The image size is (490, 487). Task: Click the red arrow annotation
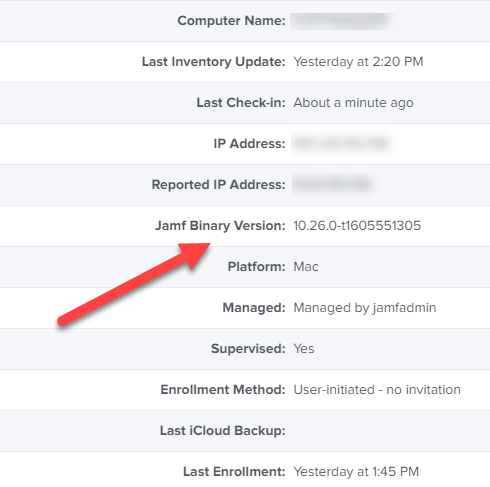coord(133,284)
